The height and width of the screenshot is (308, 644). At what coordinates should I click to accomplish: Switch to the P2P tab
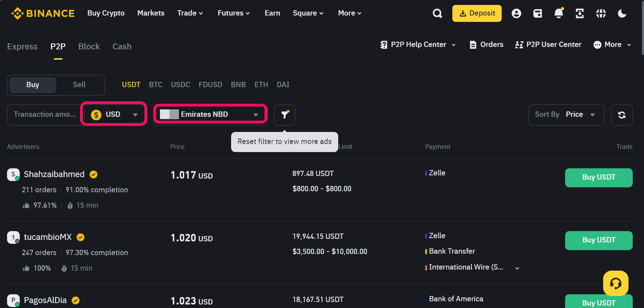(x=58, y=47)
